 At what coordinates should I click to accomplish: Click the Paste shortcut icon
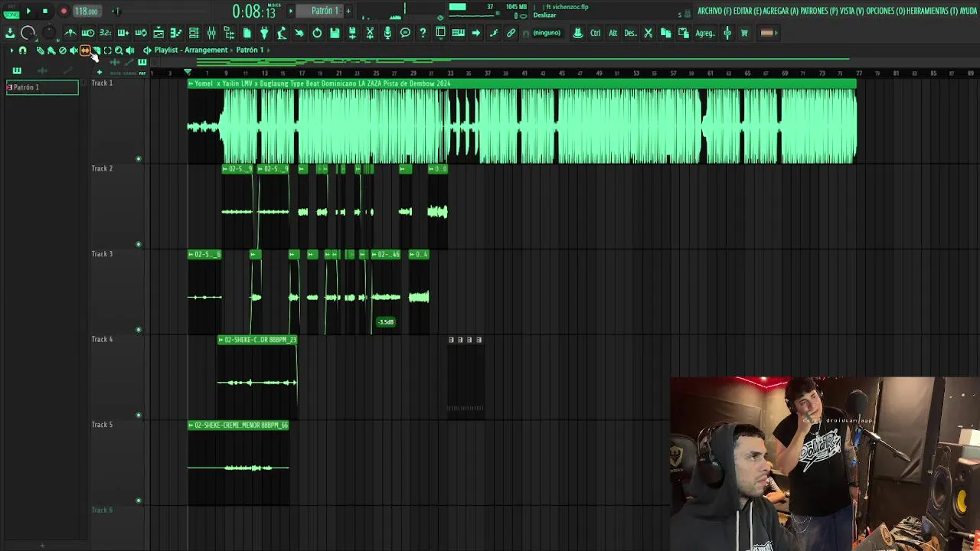click(x=684, y=33)
